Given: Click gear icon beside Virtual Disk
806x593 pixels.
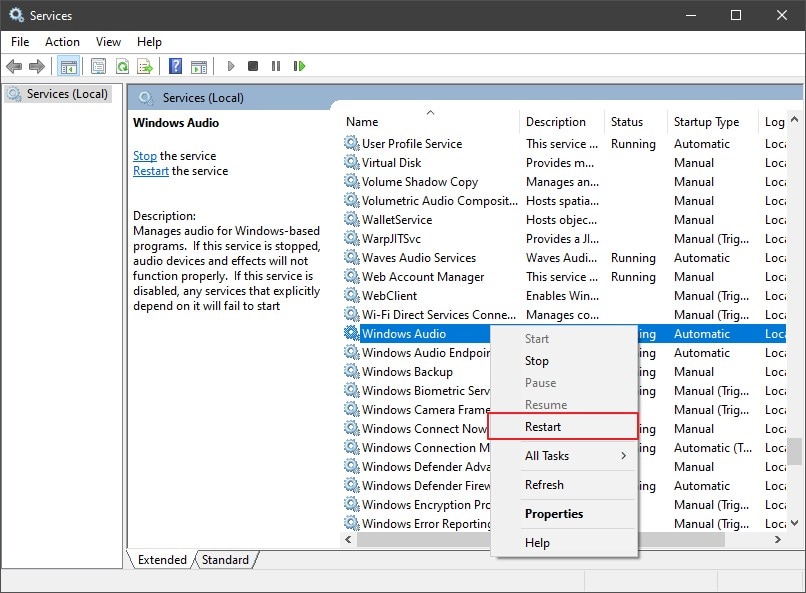Looking at the screenshot, I should [x=352, y=162].
